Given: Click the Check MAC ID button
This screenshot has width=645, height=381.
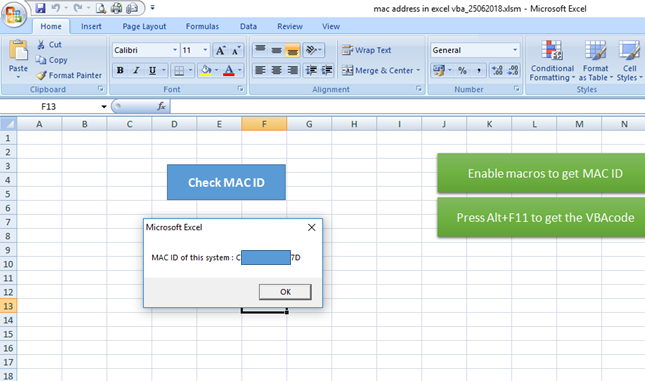Looking at the screenshot, I should point(226,182).
